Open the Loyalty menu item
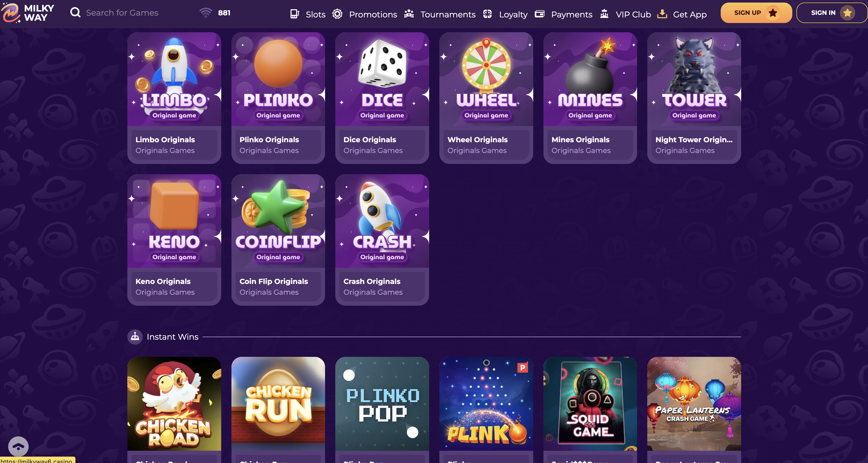Image resolution: width=868 pixels, height=463 pixels. 513,15
